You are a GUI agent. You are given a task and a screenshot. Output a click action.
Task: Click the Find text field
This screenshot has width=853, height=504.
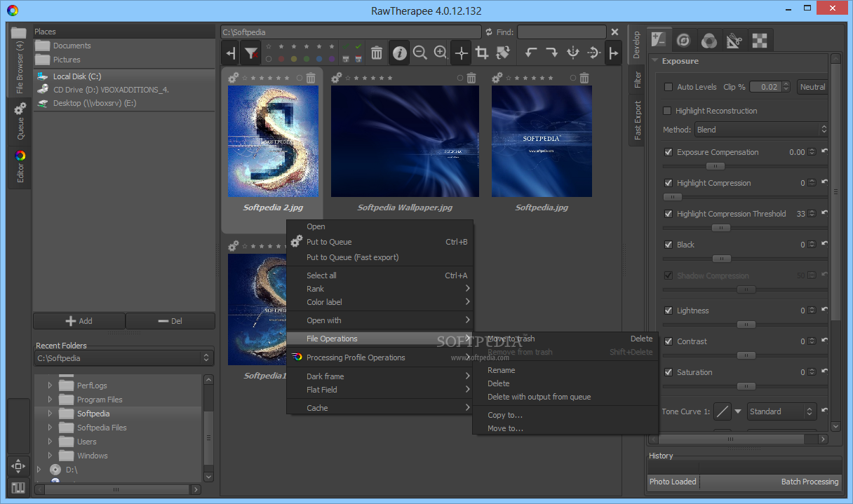click(562, 32)
